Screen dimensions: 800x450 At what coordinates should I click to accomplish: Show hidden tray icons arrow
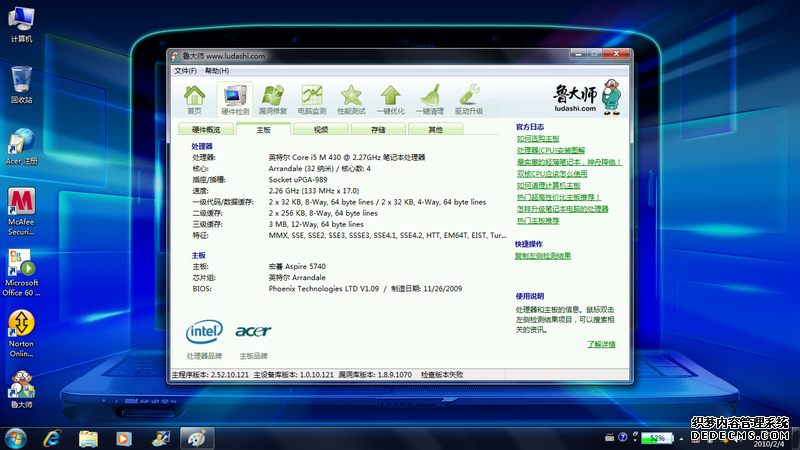(681, 438)
